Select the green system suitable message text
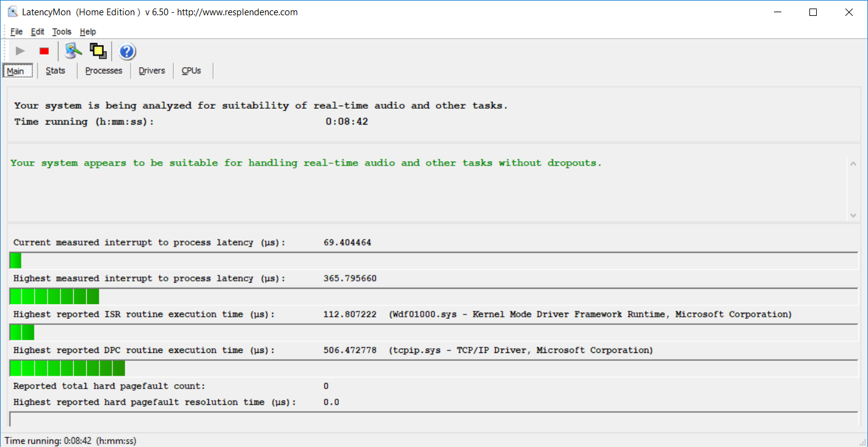 (x=306, y=163)
